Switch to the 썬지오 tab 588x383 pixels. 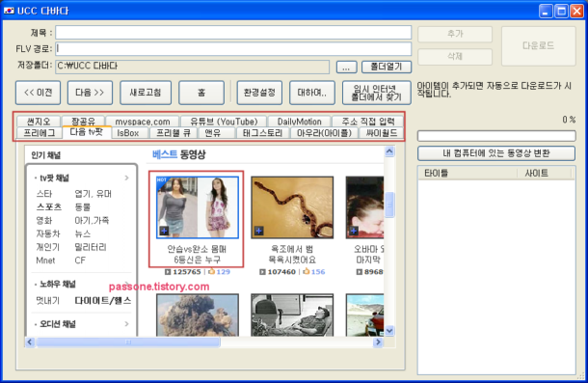click(x=39, y=122)
